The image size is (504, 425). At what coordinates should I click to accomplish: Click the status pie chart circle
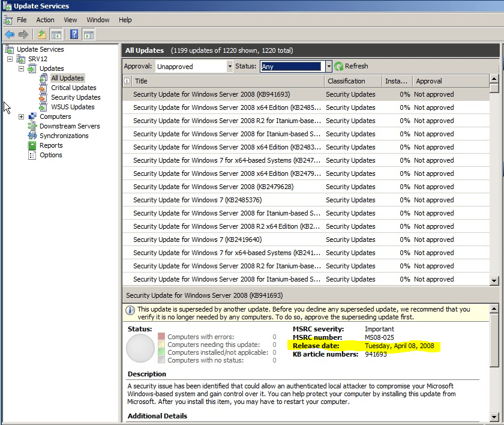[140, 348]
